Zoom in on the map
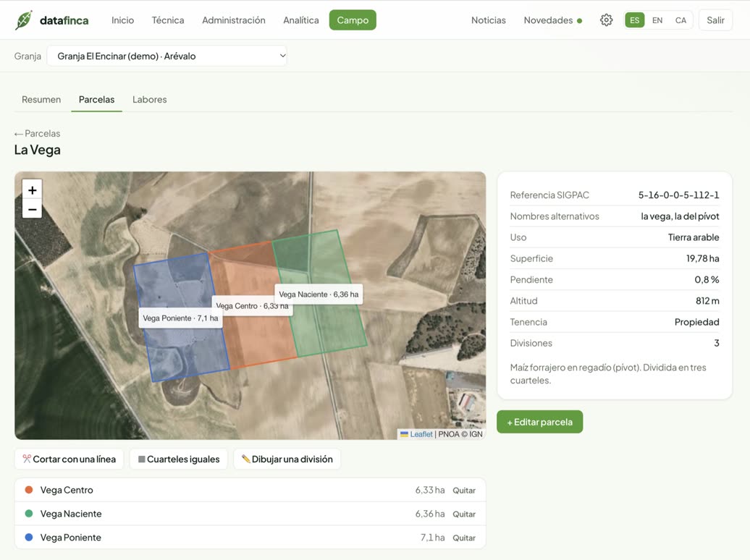 click(32, 190)
